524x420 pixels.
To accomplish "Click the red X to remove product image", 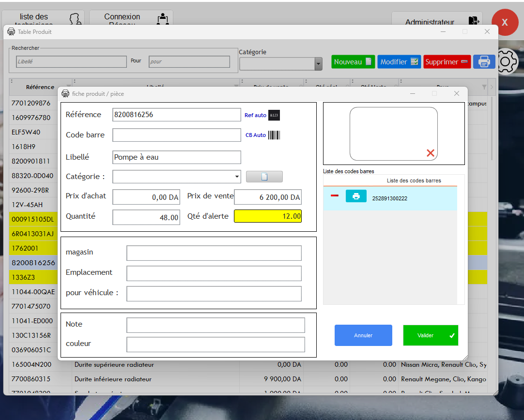I will click(x=430, y=153).
